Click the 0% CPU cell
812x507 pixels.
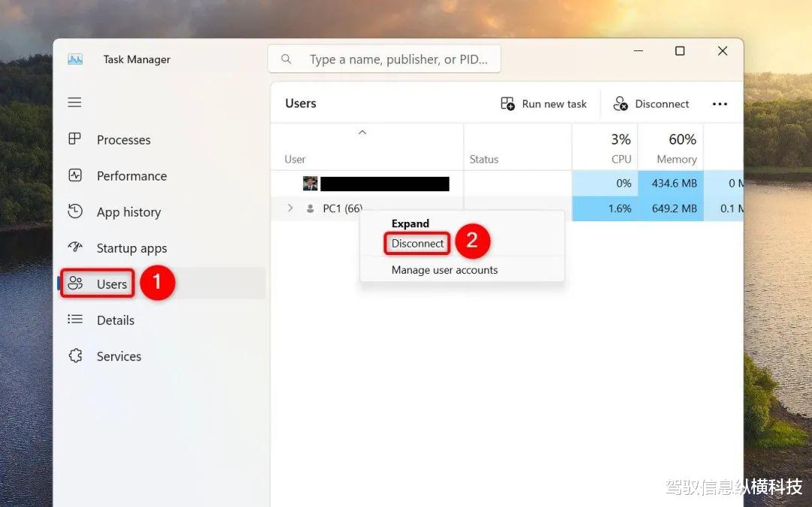click(604, 184)
